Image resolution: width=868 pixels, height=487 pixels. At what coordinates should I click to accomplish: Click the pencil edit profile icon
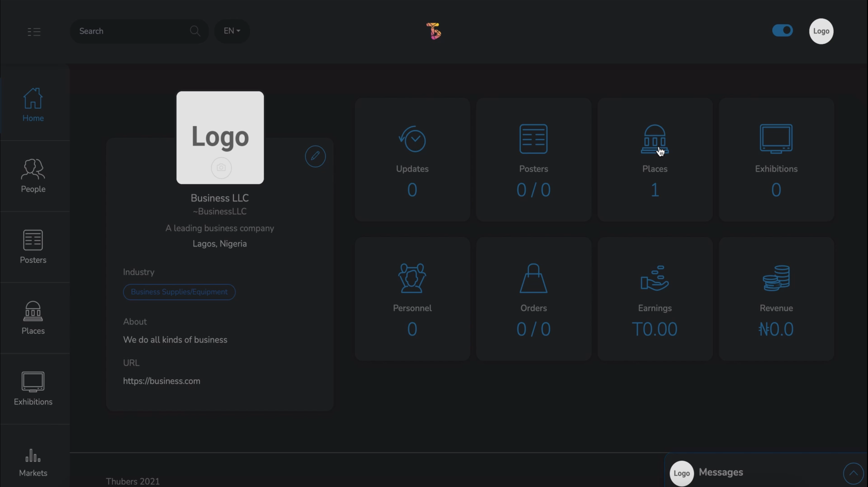click(x=315, y=156)
